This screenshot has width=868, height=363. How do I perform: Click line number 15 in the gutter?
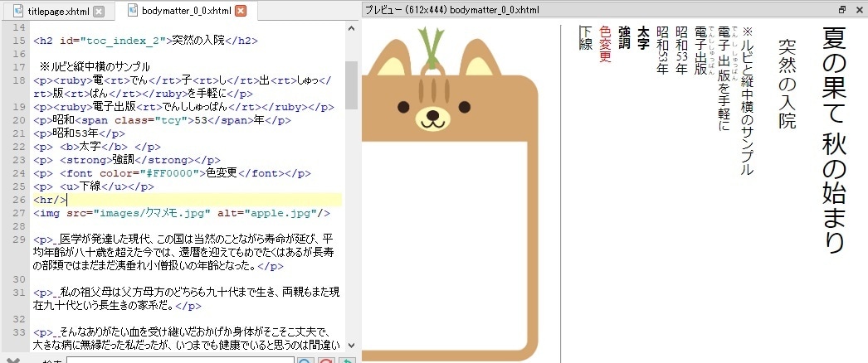pos(18,41)
